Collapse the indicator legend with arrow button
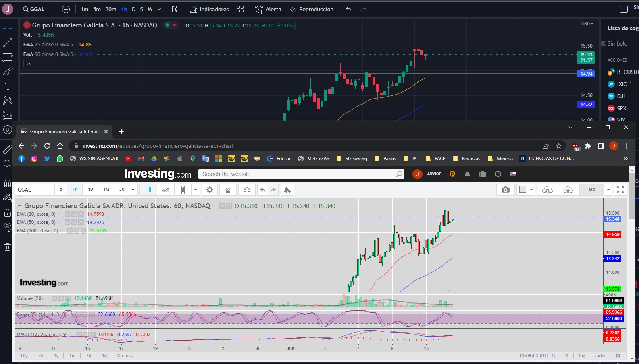Image resolution: width=639 pixels, height=364 pixels. (29, 64)
